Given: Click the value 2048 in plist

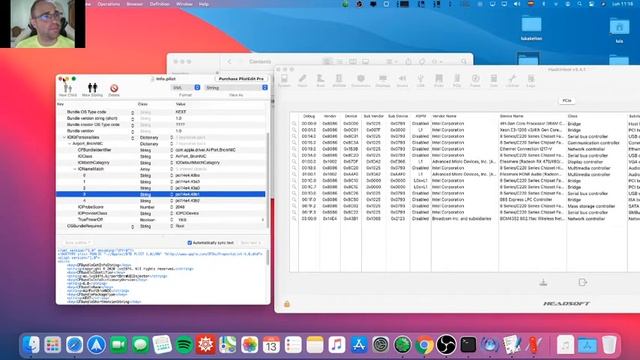Looking at the screenshot, I should click(180, 207).
